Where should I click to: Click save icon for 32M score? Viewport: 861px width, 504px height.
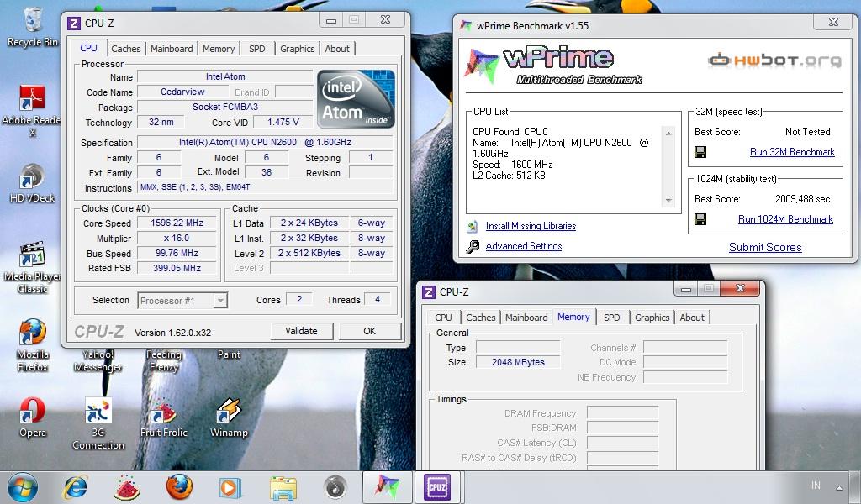click(x=700, y=152)
